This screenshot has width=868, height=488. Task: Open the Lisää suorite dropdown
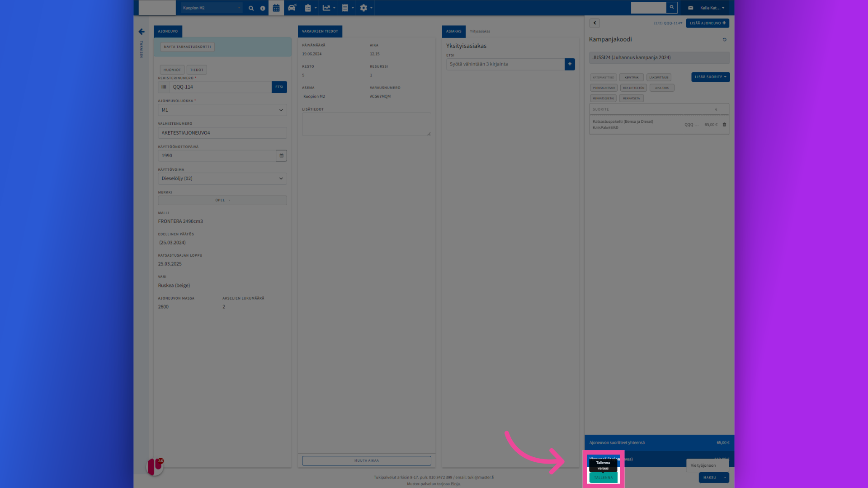710,77
